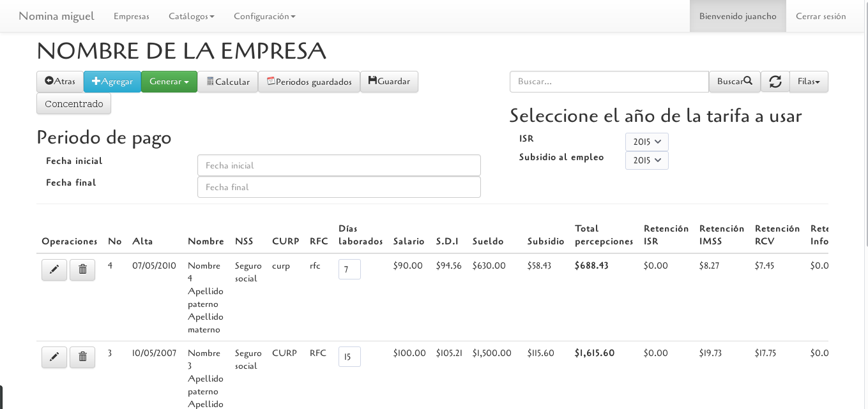
Task: Click Días laborados field showing 15
Action: (x=349, y=357)
